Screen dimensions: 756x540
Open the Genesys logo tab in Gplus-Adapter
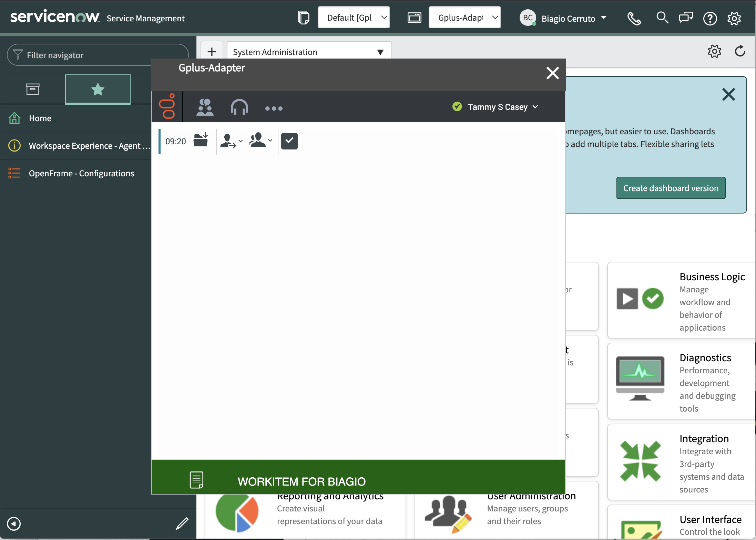(167, 106)
